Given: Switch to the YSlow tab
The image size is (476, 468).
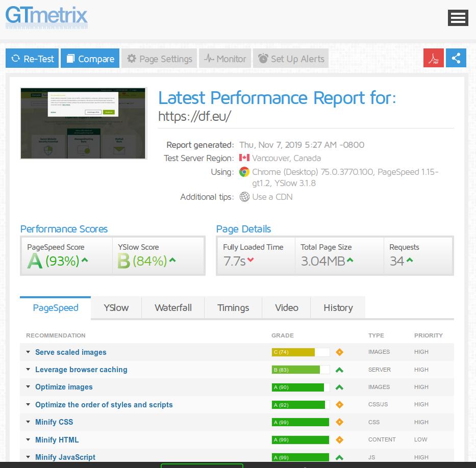Looking at the screenshot, I should (116, 308).
